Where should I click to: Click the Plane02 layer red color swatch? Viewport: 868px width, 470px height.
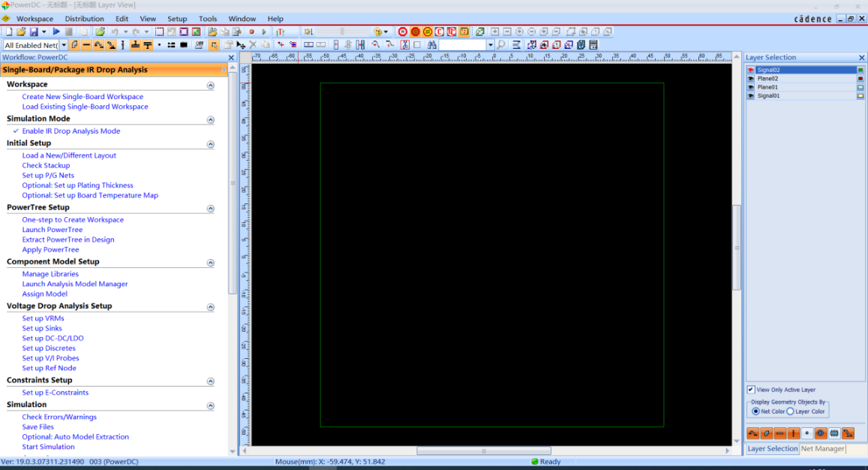(860, 79)
